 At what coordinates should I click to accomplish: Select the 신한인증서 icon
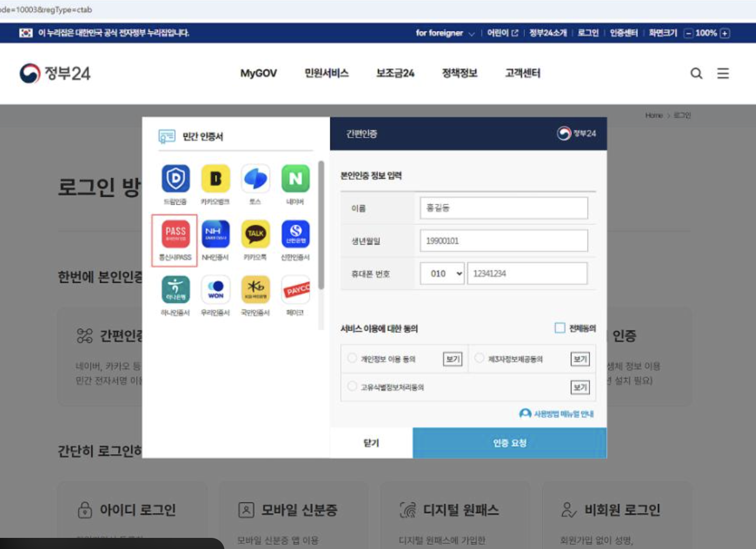click(295, 233)
